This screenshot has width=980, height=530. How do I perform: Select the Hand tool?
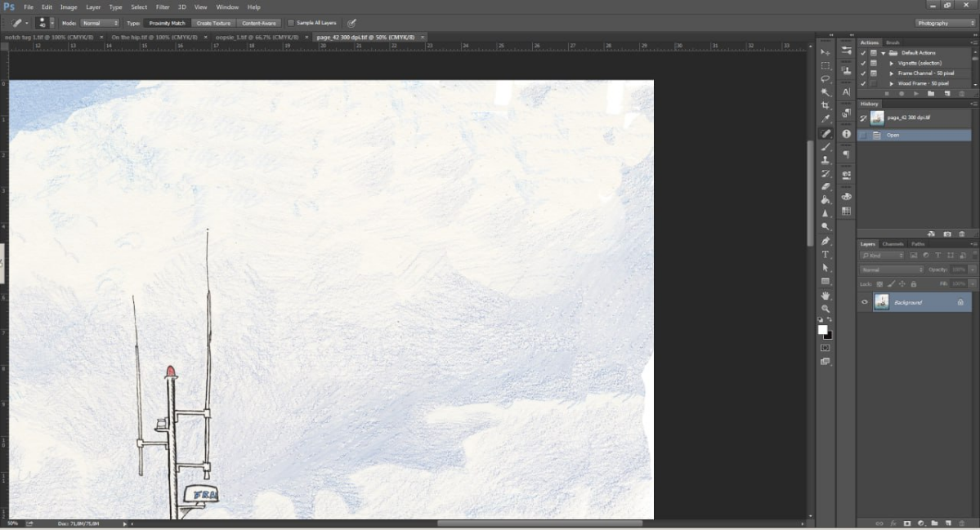(x=826, y=296)
